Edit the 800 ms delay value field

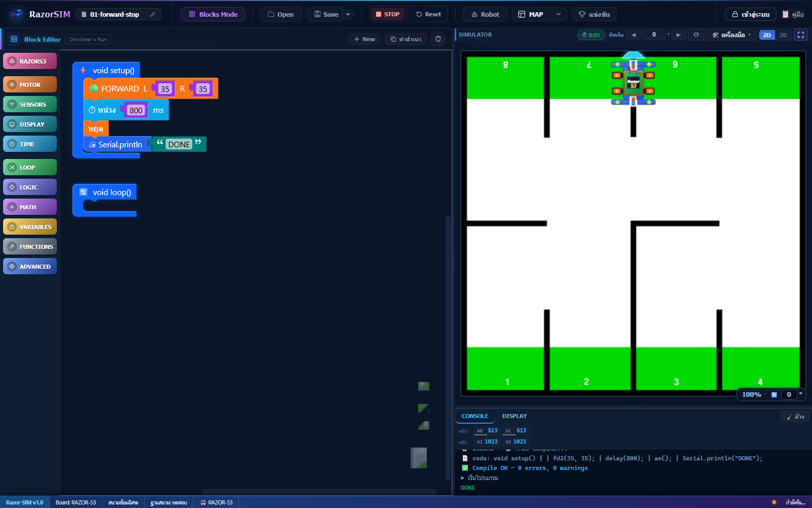point(136,110)
